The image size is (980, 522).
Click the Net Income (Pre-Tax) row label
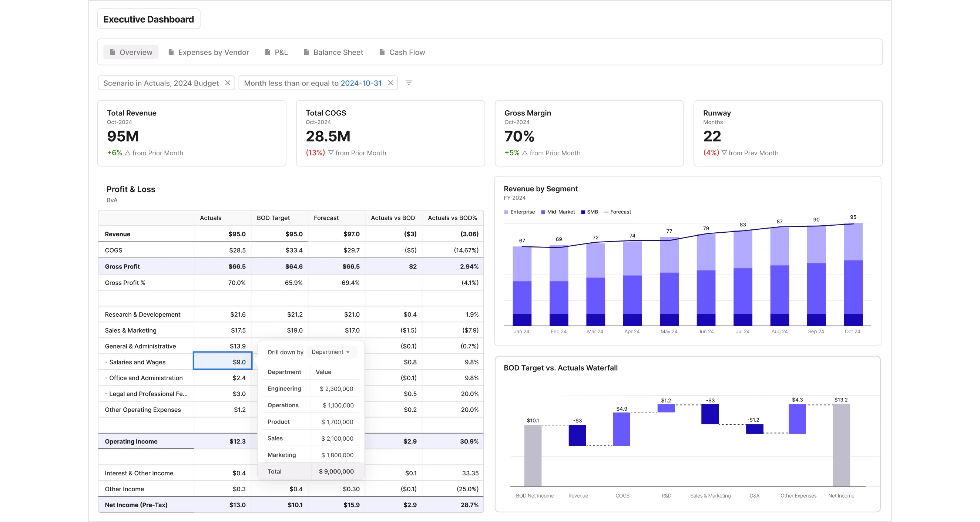click(136, 505)
